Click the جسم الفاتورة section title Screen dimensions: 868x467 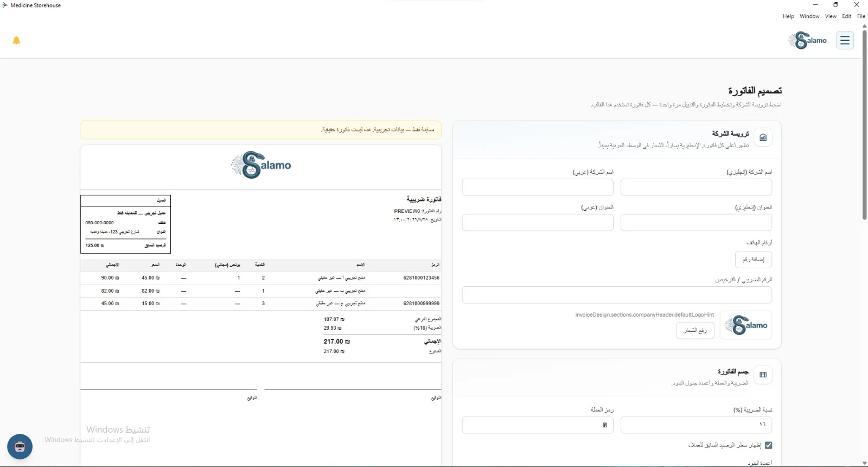[733, 371]
